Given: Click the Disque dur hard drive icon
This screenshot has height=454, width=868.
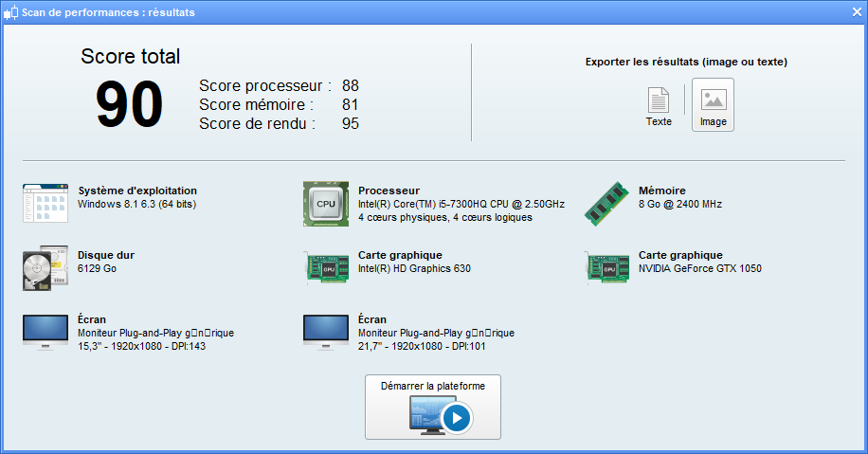Looking at the screenshot, I should [45, 268].
